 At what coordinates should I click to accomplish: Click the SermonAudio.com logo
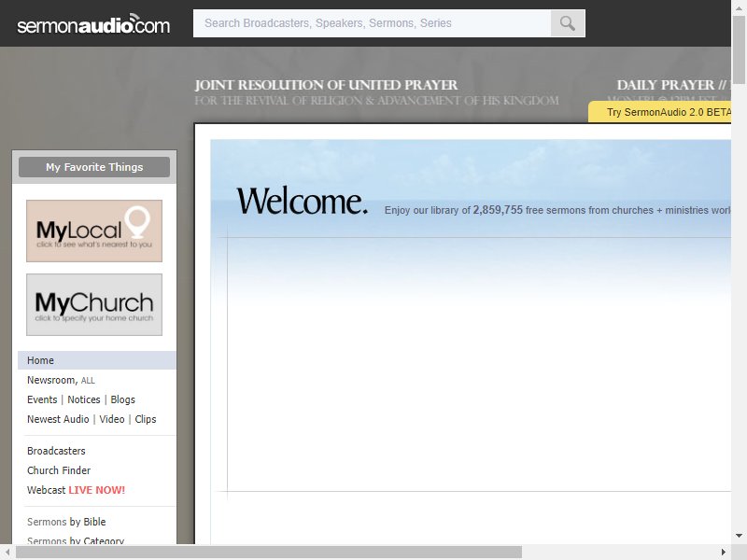coord(93,24)
